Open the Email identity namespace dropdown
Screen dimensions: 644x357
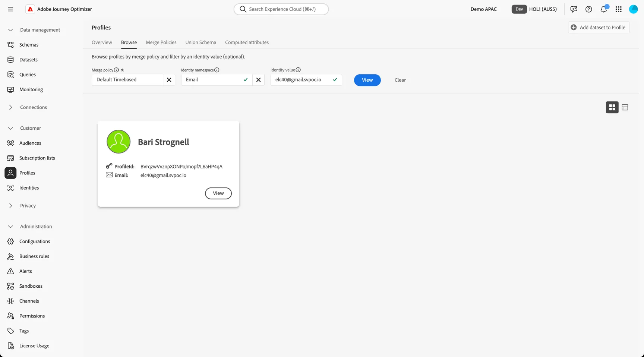(x=217, y=80)
